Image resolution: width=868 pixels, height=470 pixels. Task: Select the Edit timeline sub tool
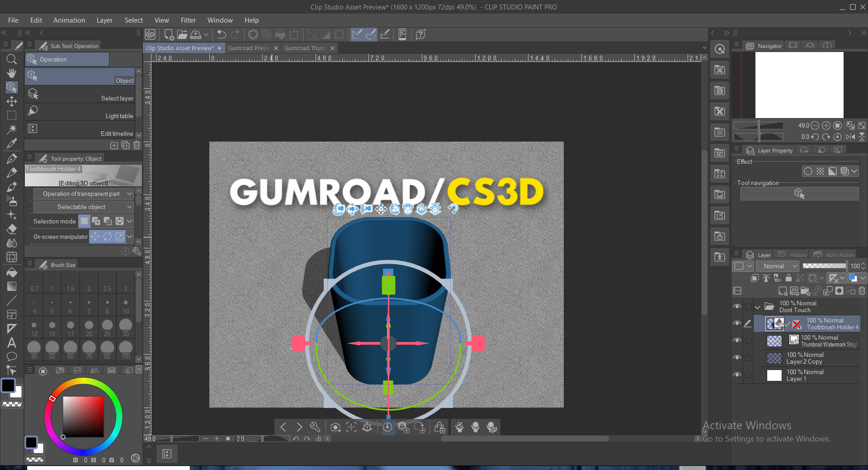pyautogui.click(x=80, y=129)
